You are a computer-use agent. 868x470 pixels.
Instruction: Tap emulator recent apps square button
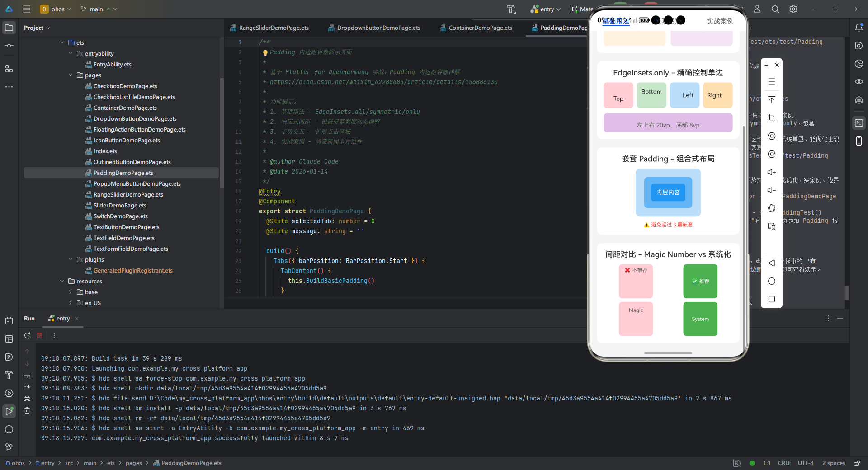(x=772, y=299)
